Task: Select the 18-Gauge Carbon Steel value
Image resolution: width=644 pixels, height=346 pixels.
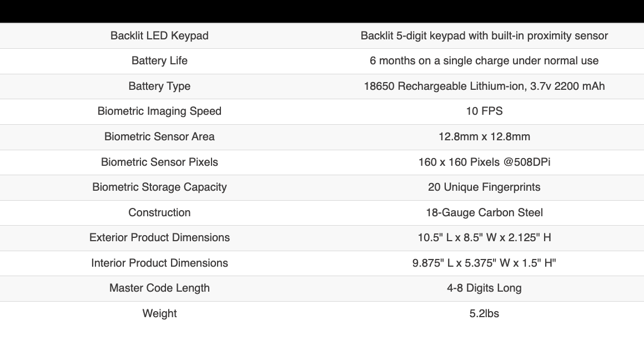Action: coord(484,212)
